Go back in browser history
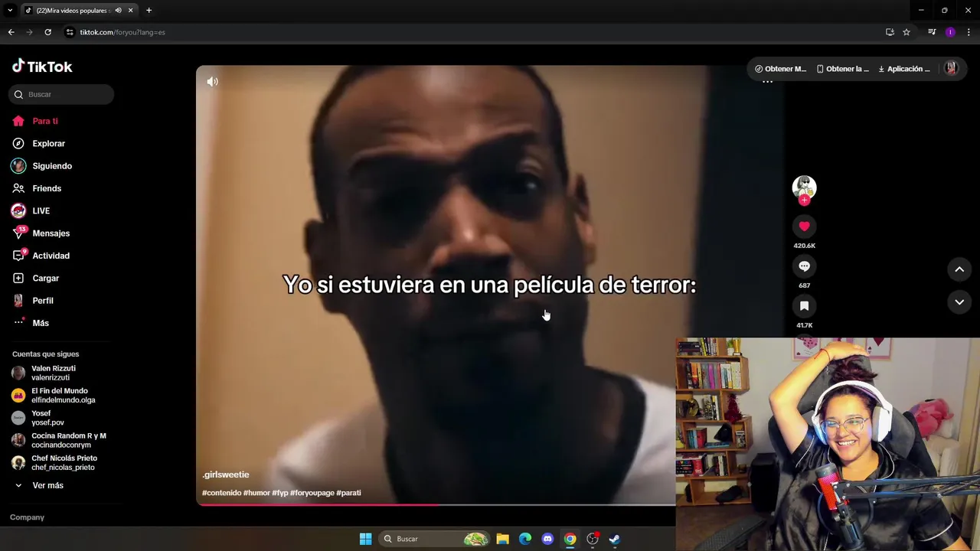980x551 pixels. click(11, 32)
